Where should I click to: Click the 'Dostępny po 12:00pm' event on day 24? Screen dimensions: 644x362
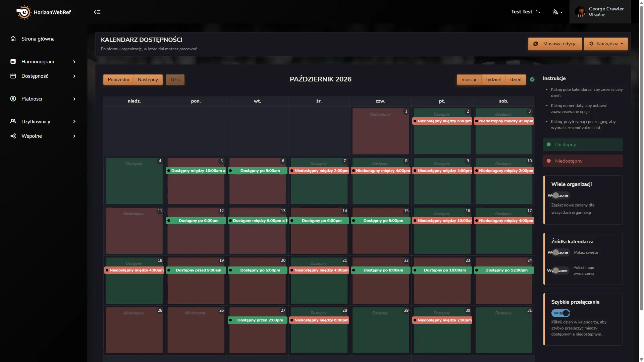pyautogui.click(x=504, y=270)
